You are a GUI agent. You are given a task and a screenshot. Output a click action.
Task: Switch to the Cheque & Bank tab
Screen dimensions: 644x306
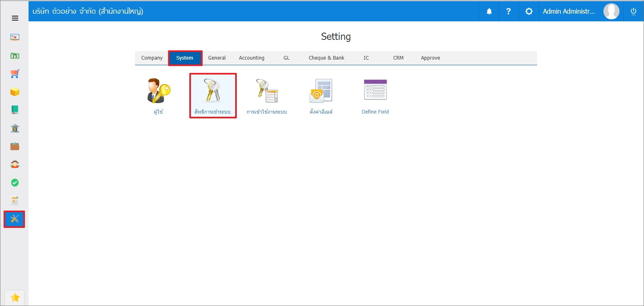(326, 58)
